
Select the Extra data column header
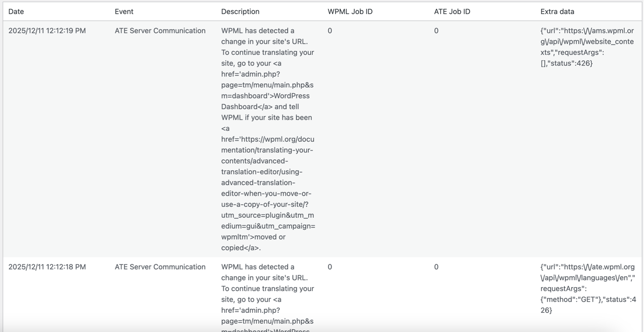click(557, 11)
